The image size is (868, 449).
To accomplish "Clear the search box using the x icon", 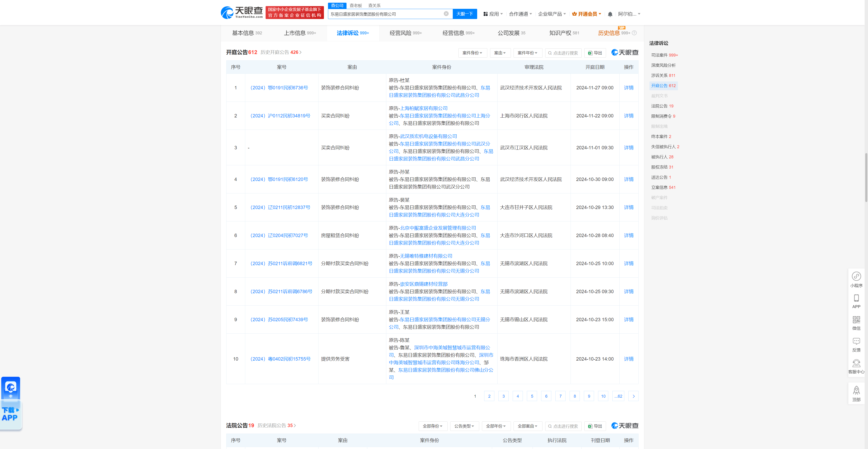I will coord(446,14).
